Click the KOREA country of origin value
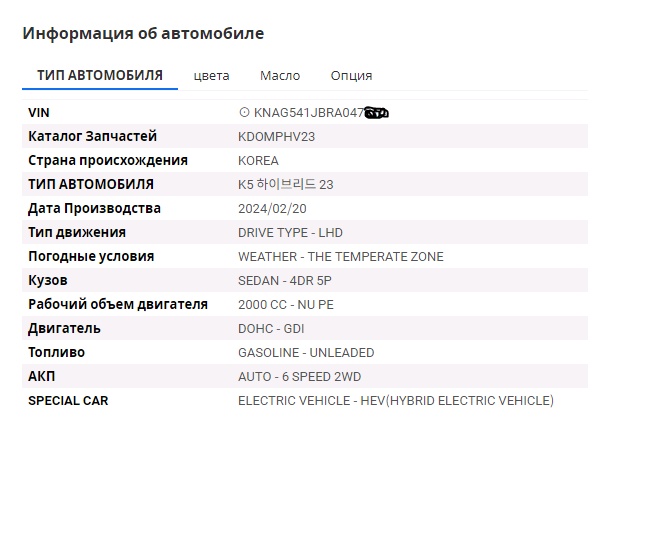 258,161
